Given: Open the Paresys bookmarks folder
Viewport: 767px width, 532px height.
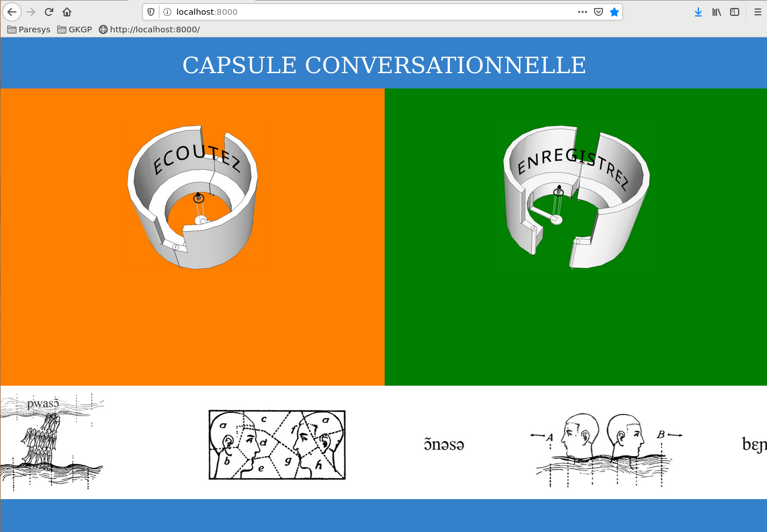Looking at the screenshot, I should pos(29,29).
